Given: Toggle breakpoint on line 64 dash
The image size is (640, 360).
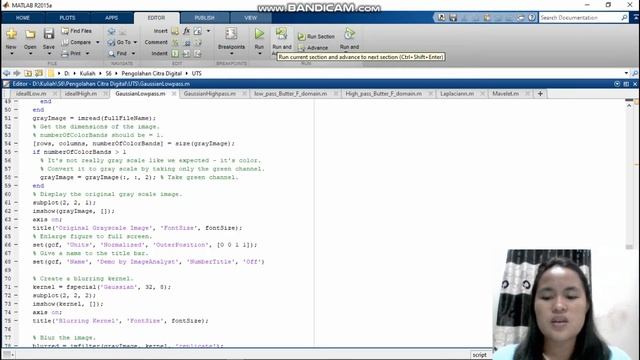Looking at the screenshot, I should click(16, 228).
